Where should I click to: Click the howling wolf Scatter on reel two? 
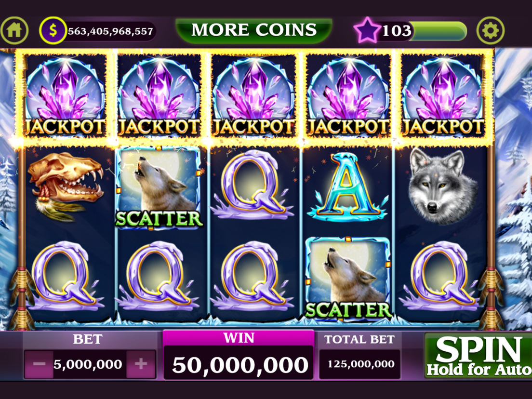[x=158, y=188]
